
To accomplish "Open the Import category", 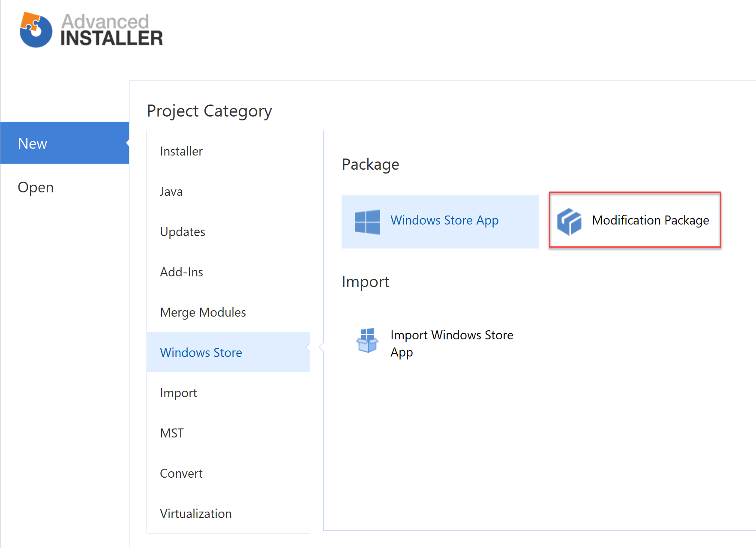I will tap(178, 392).
